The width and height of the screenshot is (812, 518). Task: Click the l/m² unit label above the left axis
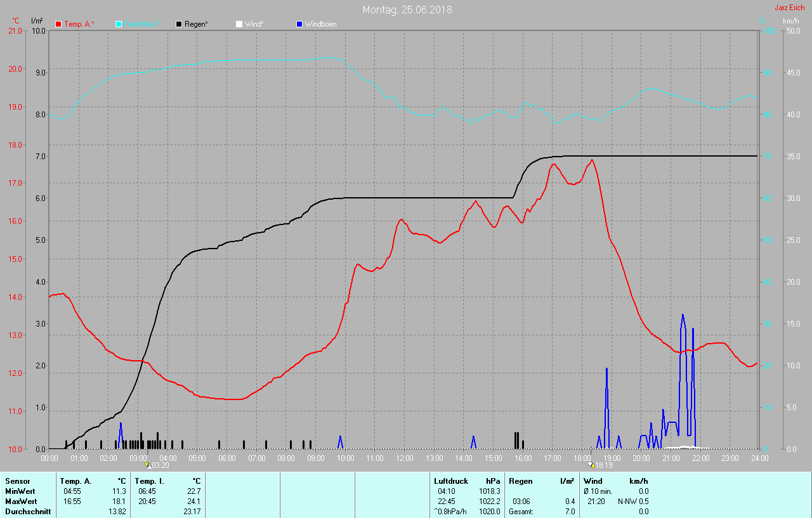(37, 21)
